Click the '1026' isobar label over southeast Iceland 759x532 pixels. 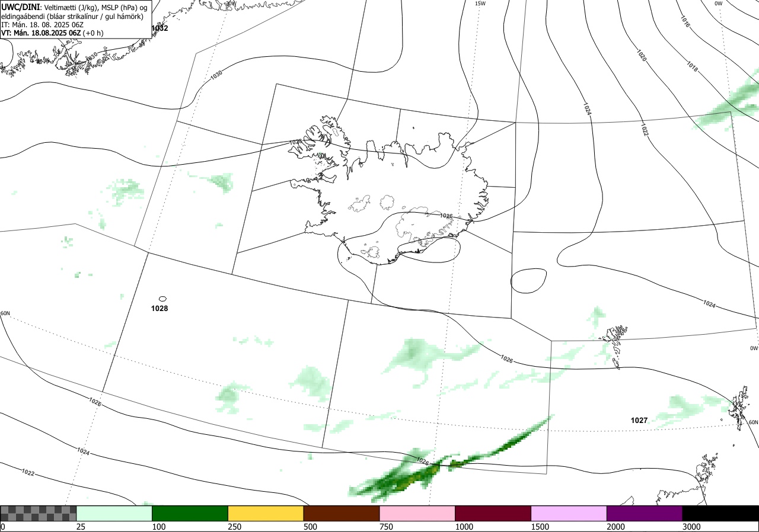point(447,216)
